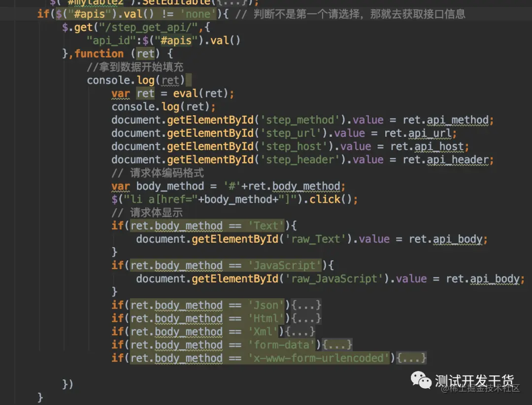The image size is (532, 405).
Task: Click the 'api_host' property
Action: (x=439, y=146)
